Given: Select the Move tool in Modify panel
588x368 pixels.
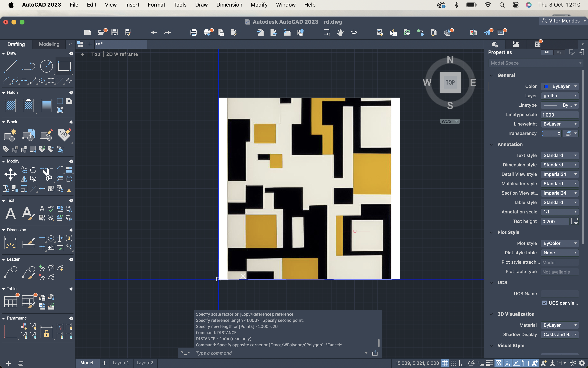Looking at the screenshot, I should point(10,174).
